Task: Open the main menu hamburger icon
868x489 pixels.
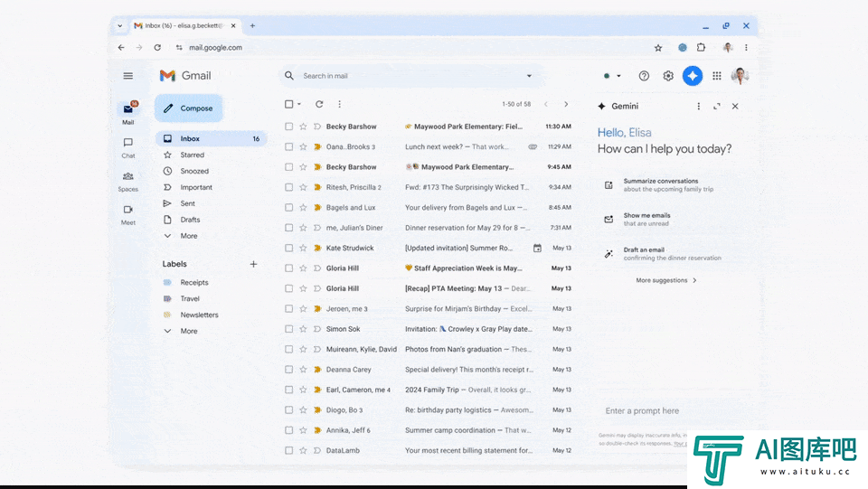Action: tap(127, 76)
